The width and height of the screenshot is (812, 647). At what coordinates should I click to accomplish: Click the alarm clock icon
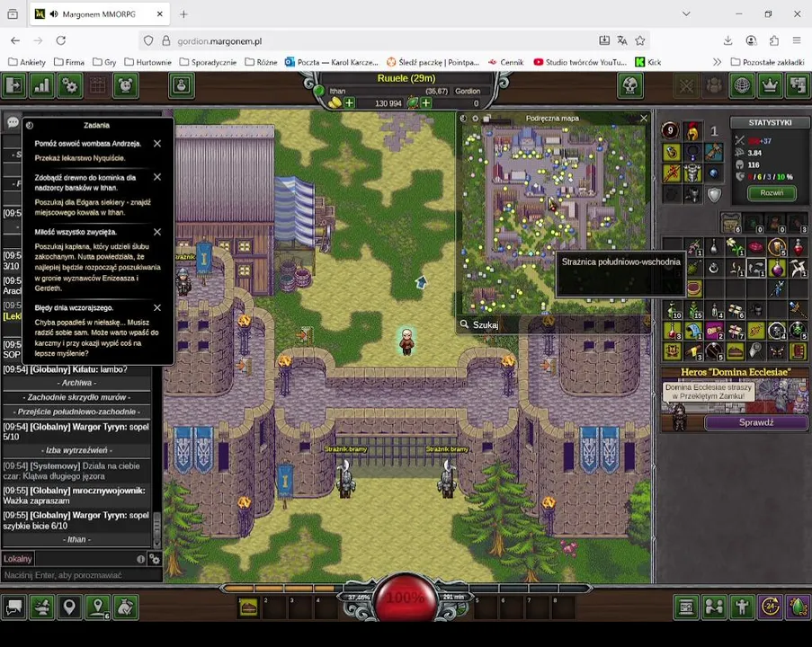click(125, 85)
